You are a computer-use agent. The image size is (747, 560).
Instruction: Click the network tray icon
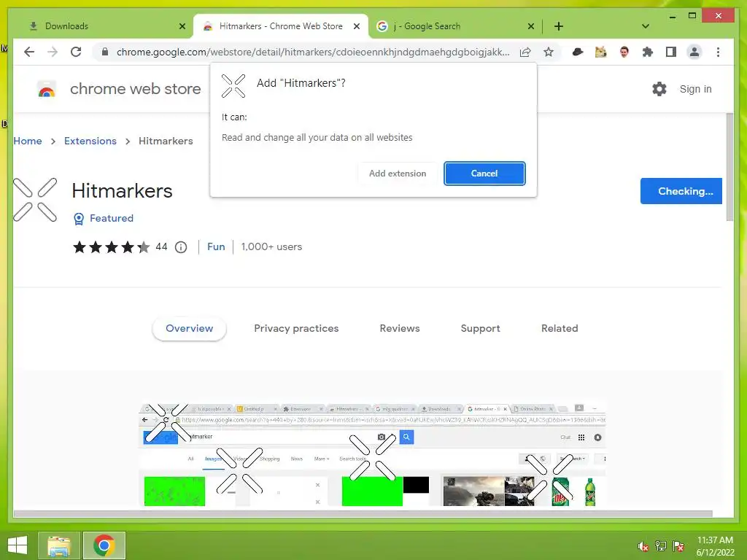(x=661, y=546)
